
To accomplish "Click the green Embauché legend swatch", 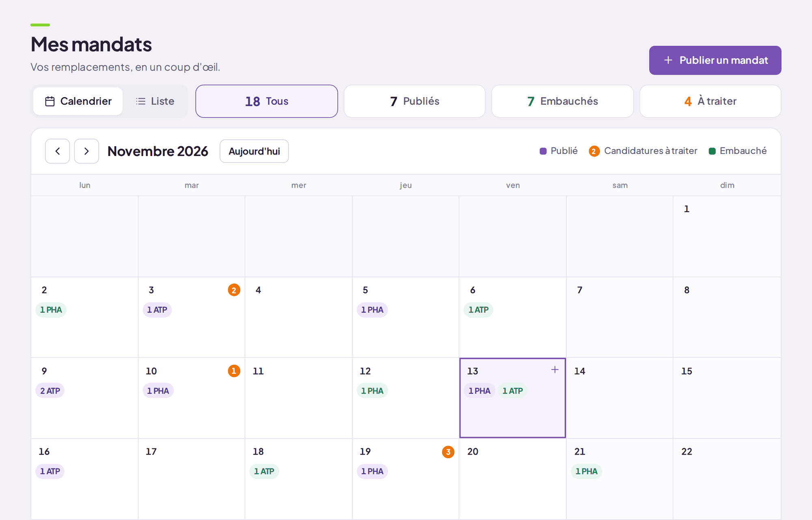I will (x=712, y=151).
